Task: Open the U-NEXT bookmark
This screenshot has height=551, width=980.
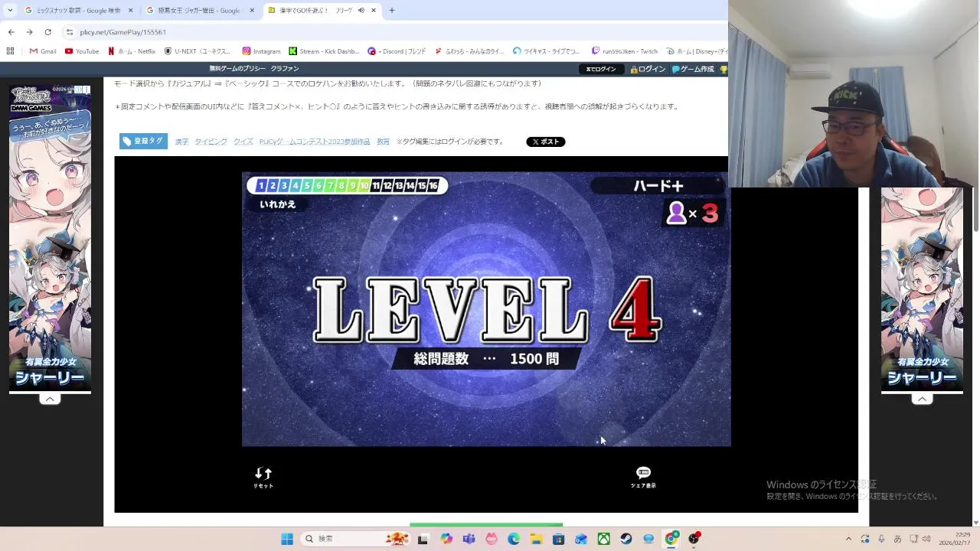Action: pos(198,51)
